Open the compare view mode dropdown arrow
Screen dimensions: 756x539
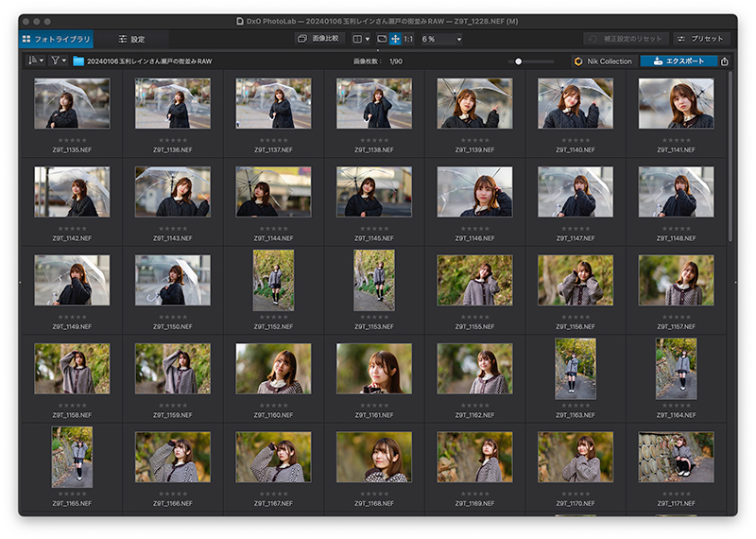368,39
